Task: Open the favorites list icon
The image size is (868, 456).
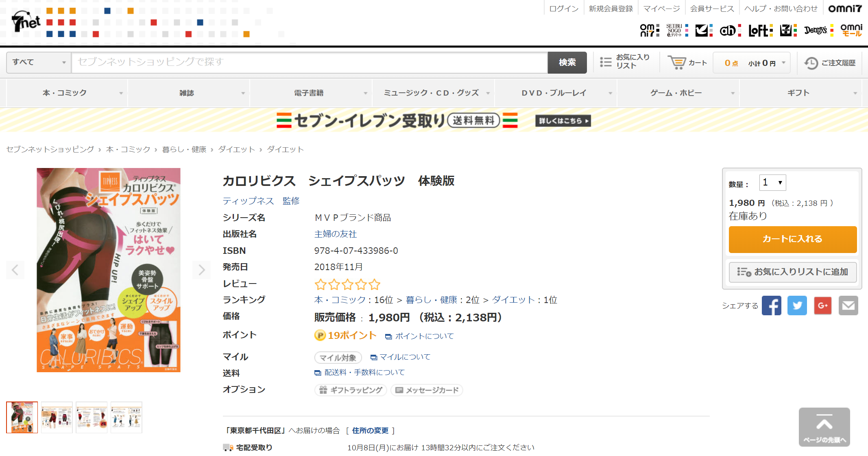Action: click(x=606, y=62)
